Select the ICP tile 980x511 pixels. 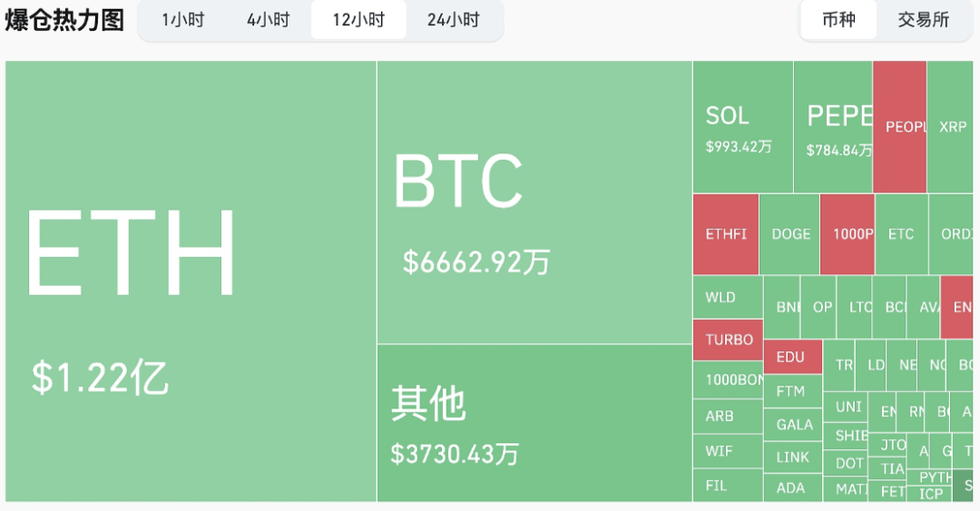pos(929,494)
